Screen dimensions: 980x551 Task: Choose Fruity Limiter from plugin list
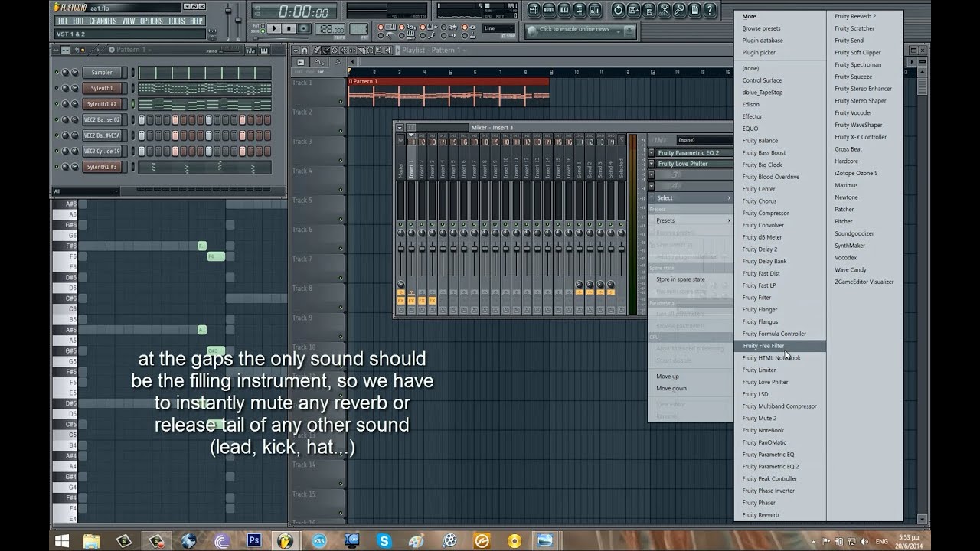click(779, 370)
